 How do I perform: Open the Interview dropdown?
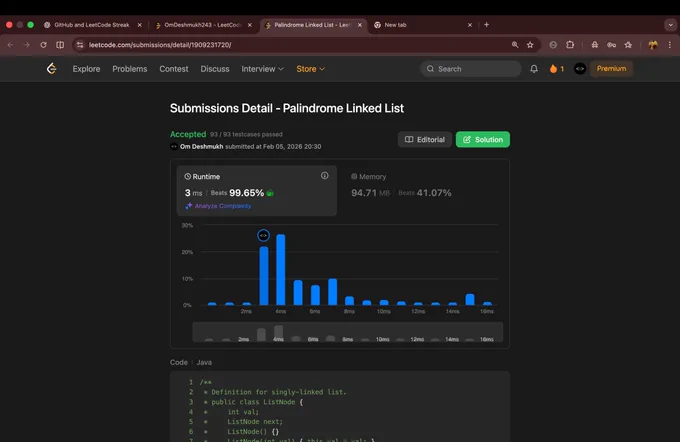click(262, 69)
